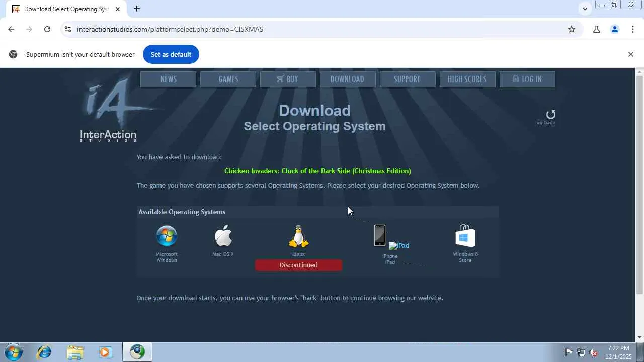This screenshot has width=644, height=362.
Task: Open the taskbar clock and date
Action: [x=618, y=352]
